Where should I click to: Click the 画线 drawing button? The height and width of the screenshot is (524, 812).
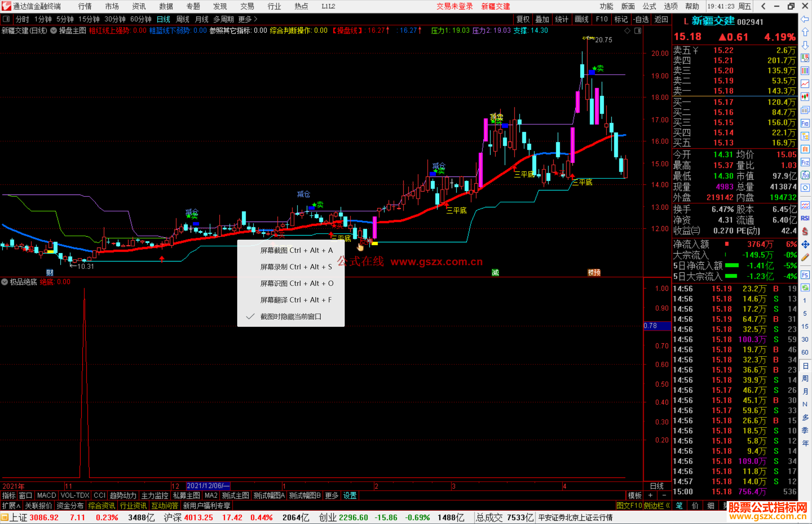point(582,19)
